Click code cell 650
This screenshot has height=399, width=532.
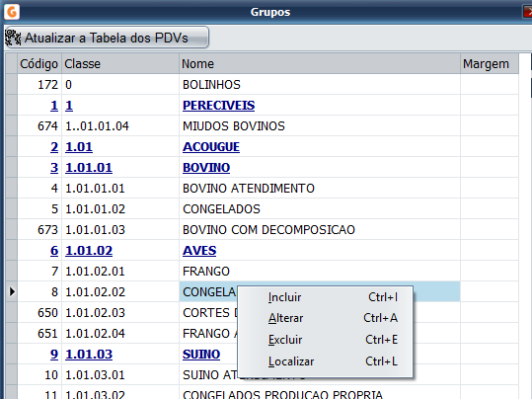click(x=39, y=312)
